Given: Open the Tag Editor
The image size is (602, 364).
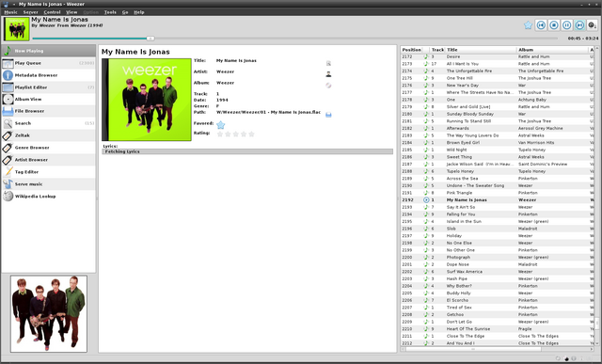Looking at the screenshot, I should pos(48,172).
